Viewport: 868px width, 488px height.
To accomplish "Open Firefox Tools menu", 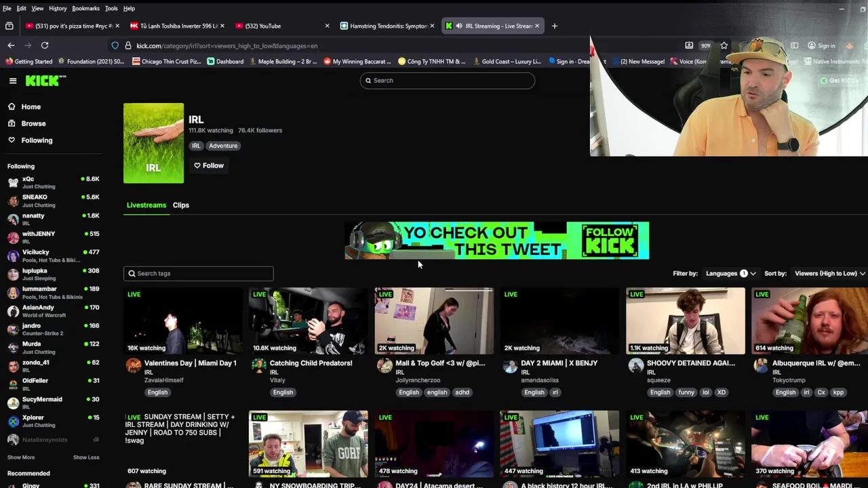I will (111, 8).
